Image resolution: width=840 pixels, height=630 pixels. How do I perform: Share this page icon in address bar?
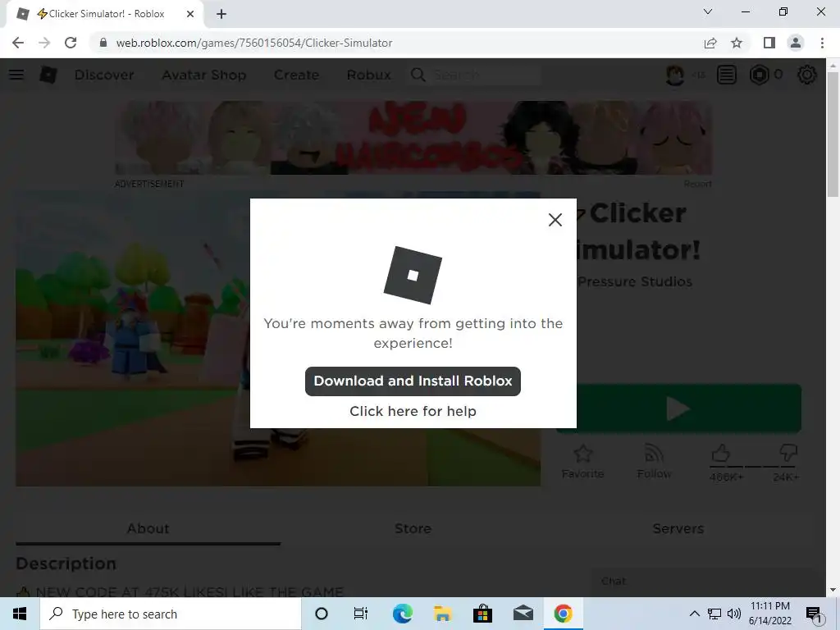(x=710, y=43)
